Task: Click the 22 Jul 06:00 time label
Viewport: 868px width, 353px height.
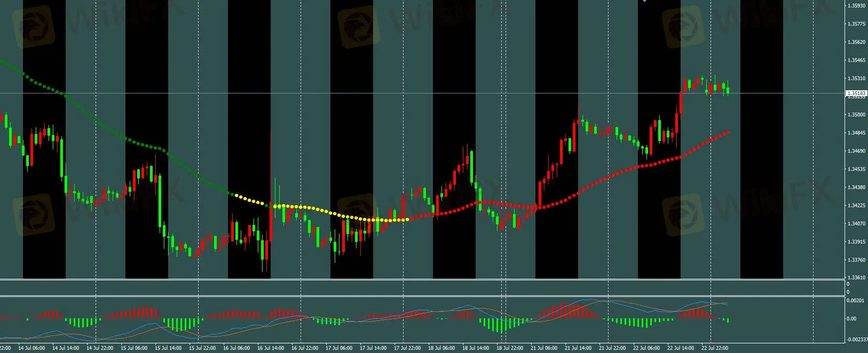Action: (x=646, y=348)
